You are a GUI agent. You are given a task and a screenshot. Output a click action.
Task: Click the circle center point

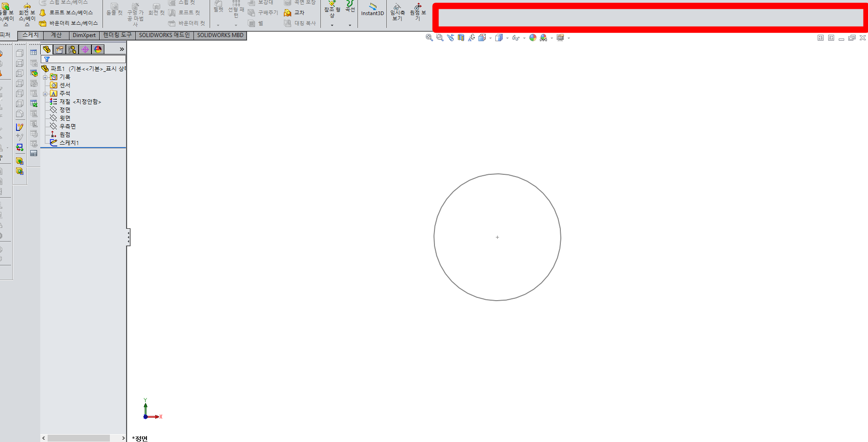click(497, 237)
